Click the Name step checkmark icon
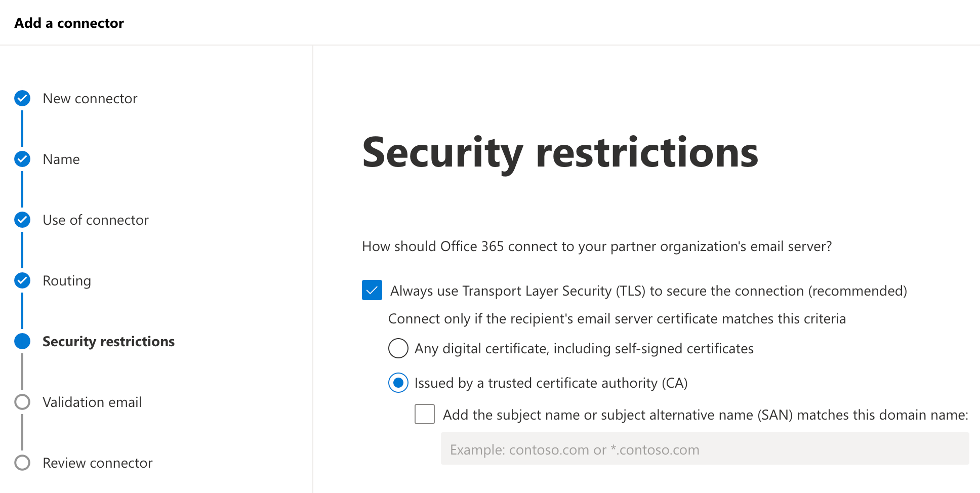 (22, 159)
